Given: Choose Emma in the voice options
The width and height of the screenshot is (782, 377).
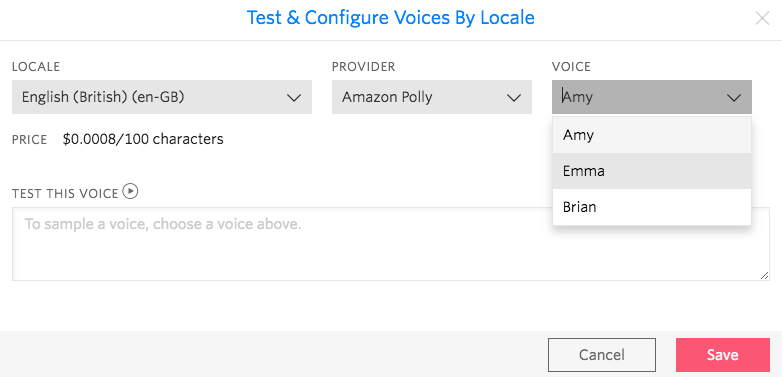Looking at the screenshot, I should pos(652,171).
